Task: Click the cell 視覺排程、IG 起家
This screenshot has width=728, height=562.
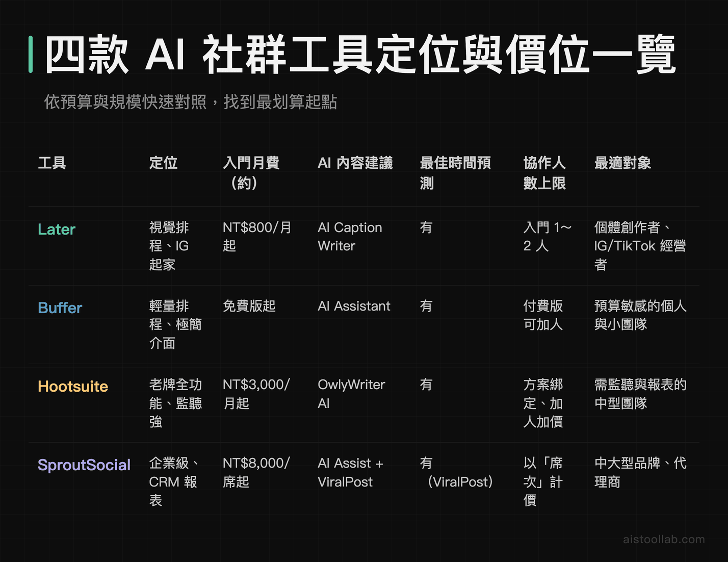Action: (169, 246)
